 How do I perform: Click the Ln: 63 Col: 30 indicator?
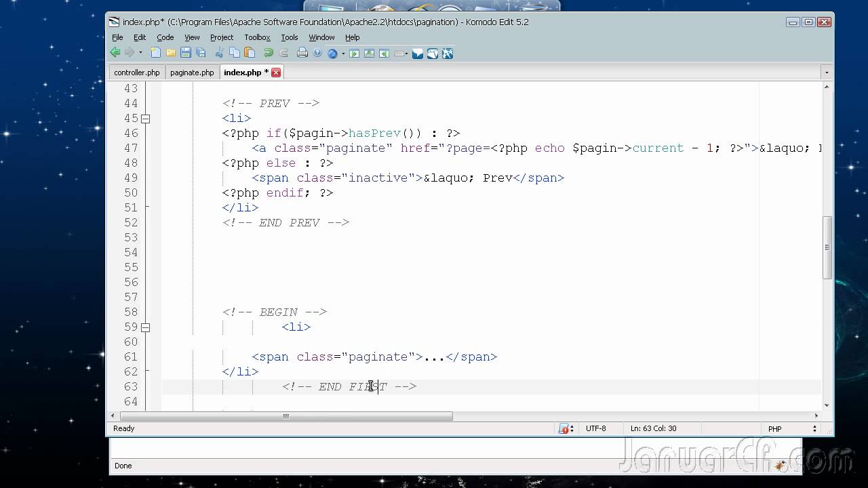click(654, 428)
